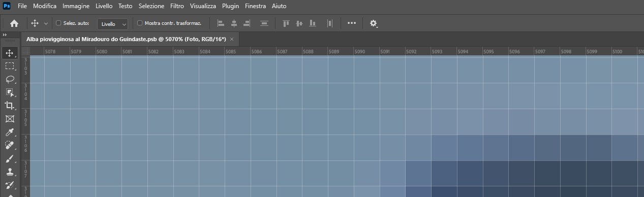This screenshot has height=197, width=644.
Task: Click the ruler origin corner box
Action: [x=26, y=51]
